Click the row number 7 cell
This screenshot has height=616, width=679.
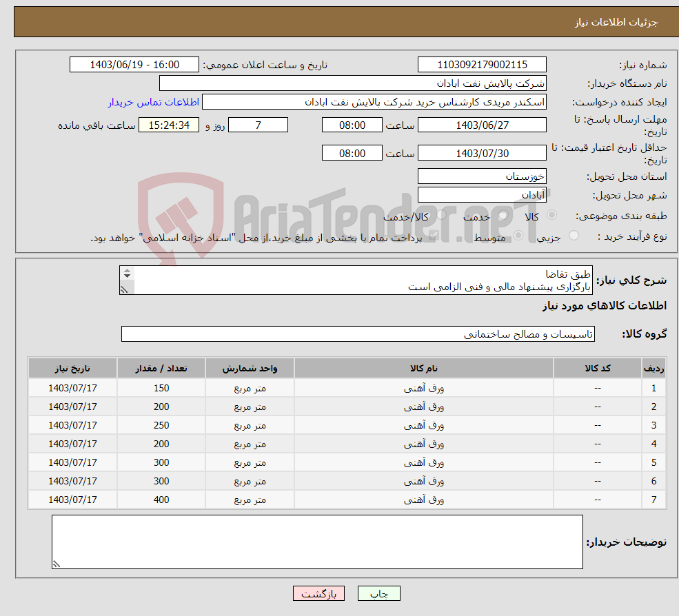tap(654, 500)
